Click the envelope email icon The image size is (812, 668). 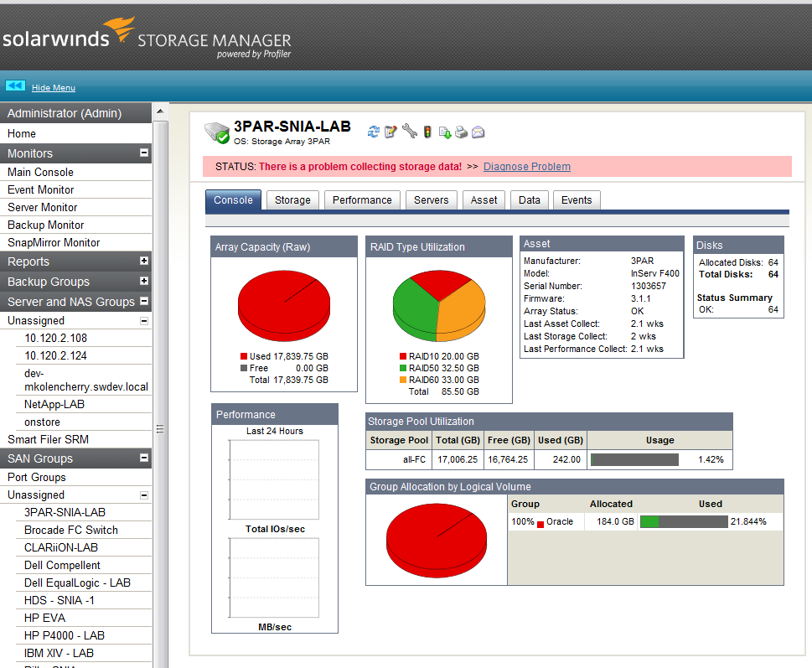point(478,132)
